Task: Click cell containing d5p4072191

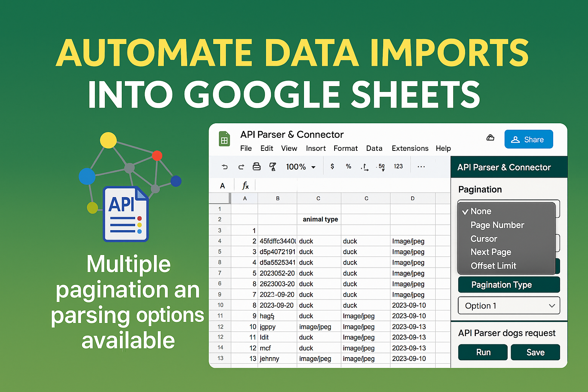Action: [278, 252]
